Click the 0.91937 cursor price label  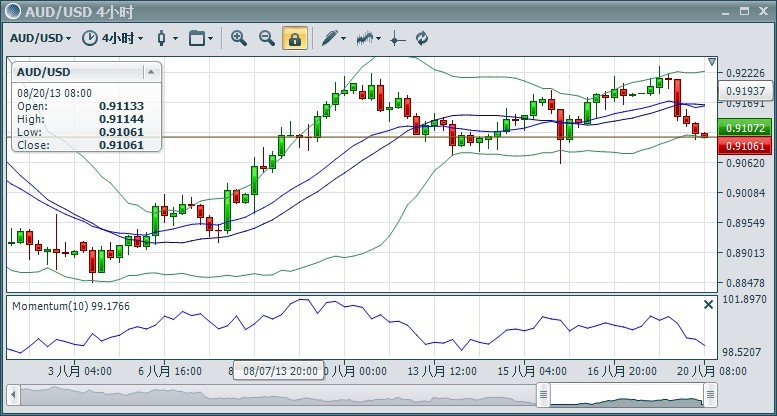coord(745,91)
